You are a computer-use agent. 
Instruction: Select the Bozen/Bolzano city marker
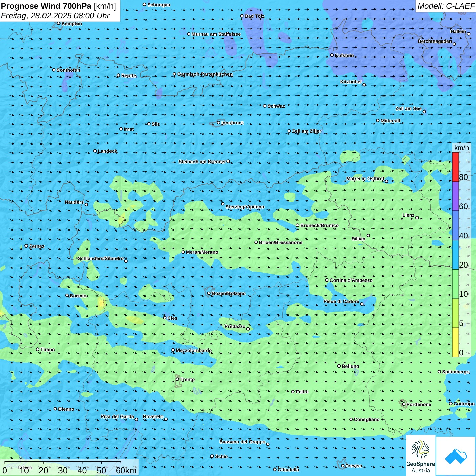(209, 293)
